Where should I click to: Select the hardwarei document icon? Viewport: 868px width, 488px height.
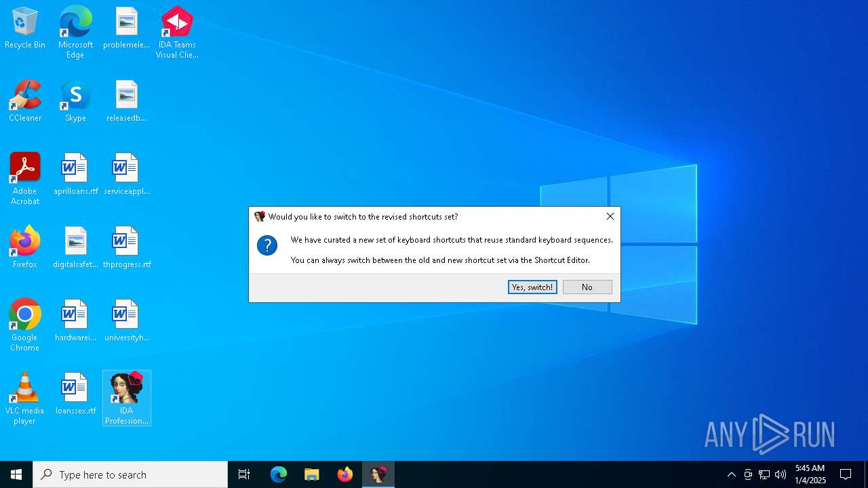point(75,321)
